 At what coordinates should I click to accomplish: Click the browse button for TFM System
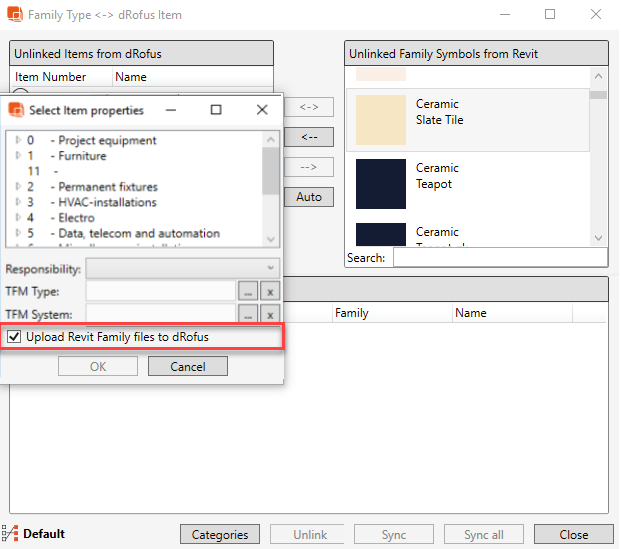click(247, 315)
